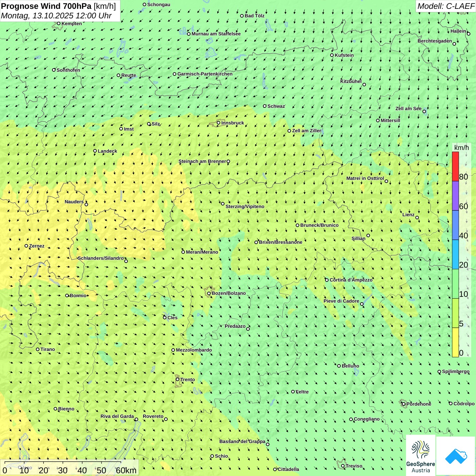Screen dimensions: 476x476
Task: Click the Zell am Ziller label
Action: pyautogui.click(x=307, y=131)
